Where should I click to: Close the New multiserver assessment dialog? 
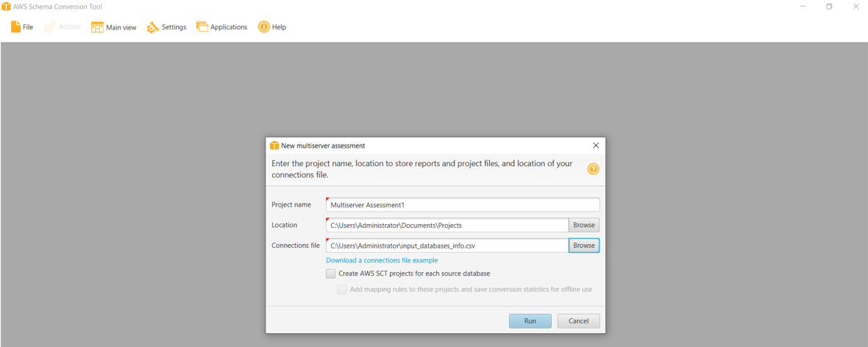(x=596, y=146)
